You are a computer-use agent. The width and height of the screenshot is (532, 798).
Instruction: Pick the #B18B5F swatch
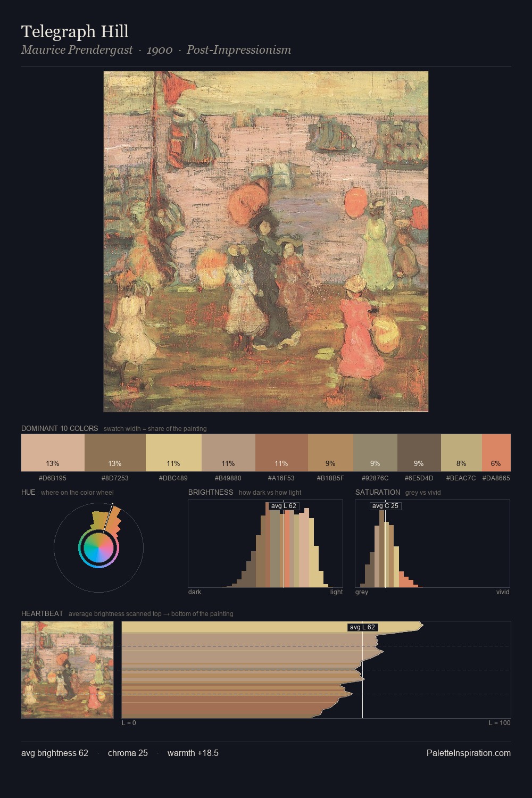(330, 453)
